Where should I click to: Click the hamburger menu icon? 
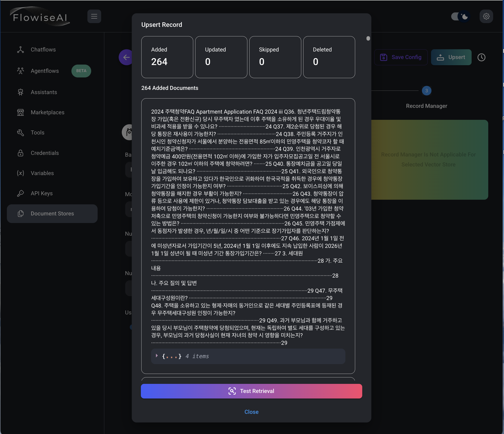(x=94, y=16)
